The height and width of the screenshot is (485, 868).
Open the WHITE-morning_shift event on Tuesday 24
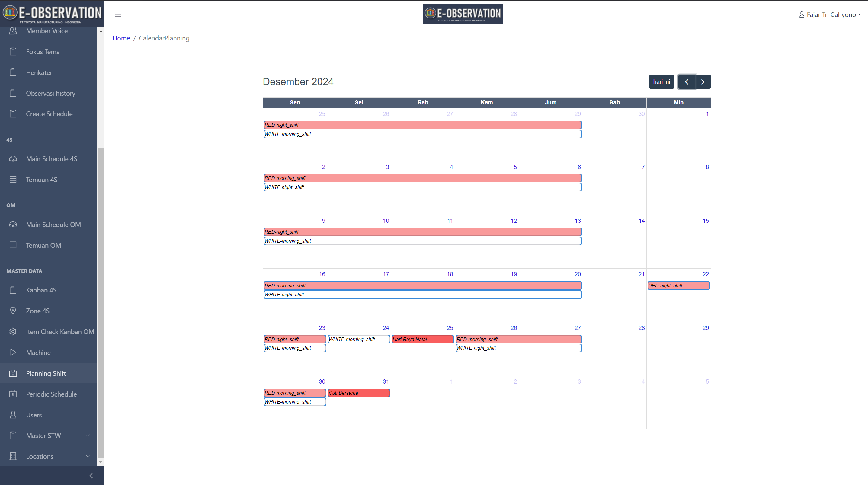359,339
